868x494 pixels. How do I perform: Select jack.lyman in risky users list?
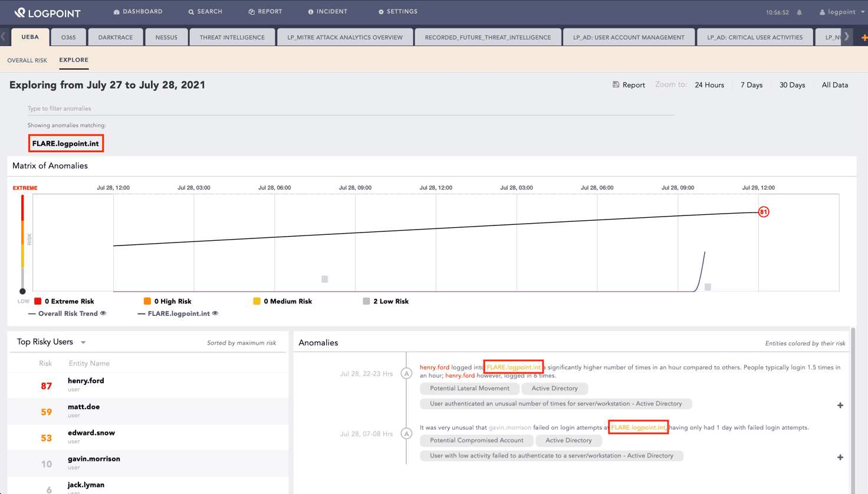(148, 486)
